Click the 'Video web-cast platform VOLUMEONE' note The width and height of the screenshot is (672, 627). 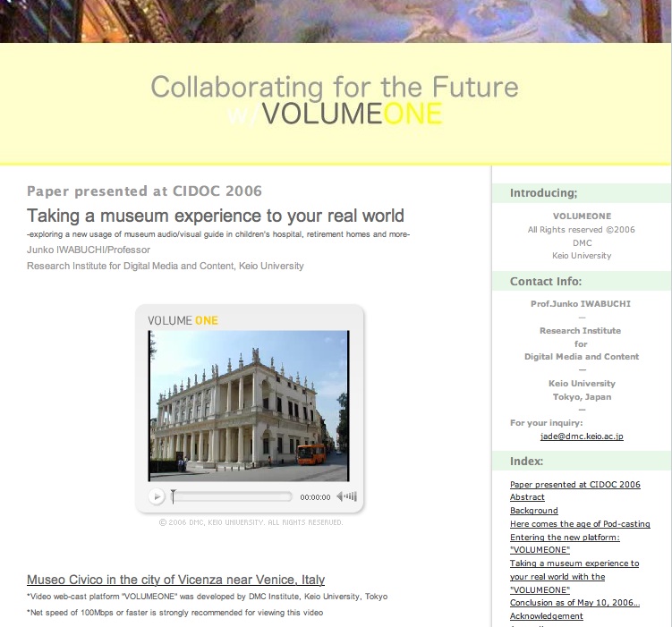click(207, 597)
